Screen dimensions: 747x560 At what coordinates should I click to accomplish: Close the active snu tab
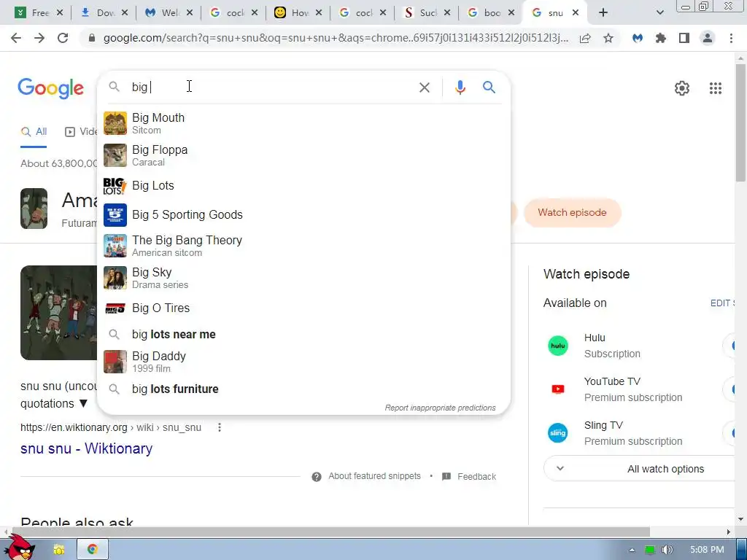(x=575, y=13)
